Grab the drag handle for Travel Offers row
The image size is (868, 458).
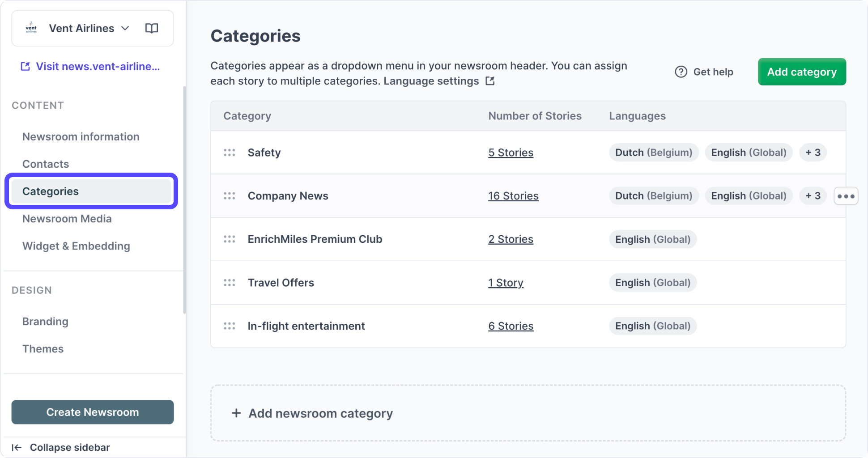(230, 283)
